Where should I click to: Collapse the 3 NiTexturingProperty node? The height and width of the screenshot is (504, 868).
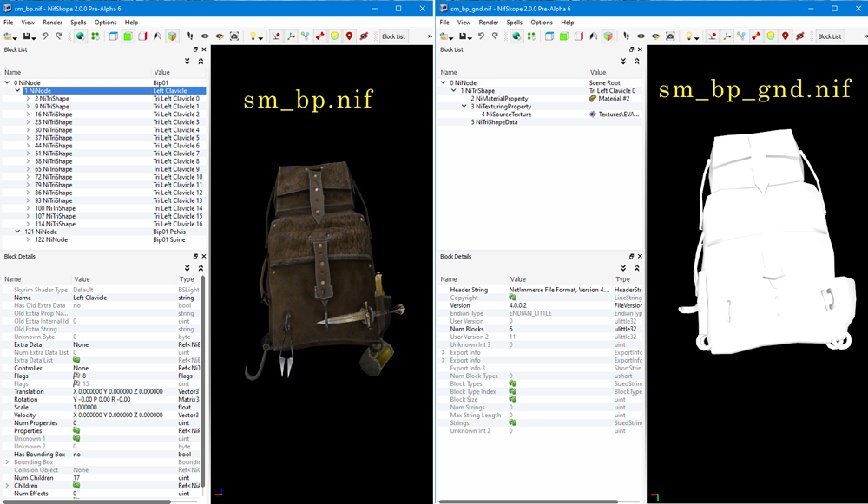click(x=464, y=107)
